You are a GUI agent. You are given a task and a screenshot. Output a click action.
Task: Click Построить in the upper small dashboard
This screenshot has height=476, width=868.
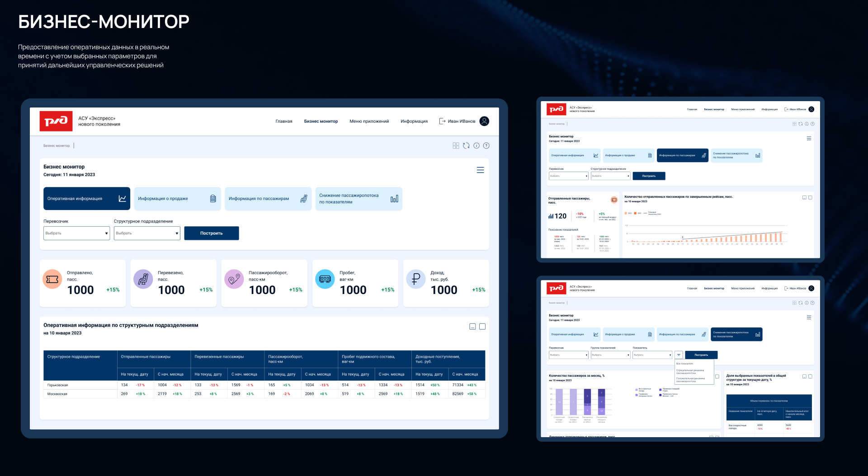(649, 176)
